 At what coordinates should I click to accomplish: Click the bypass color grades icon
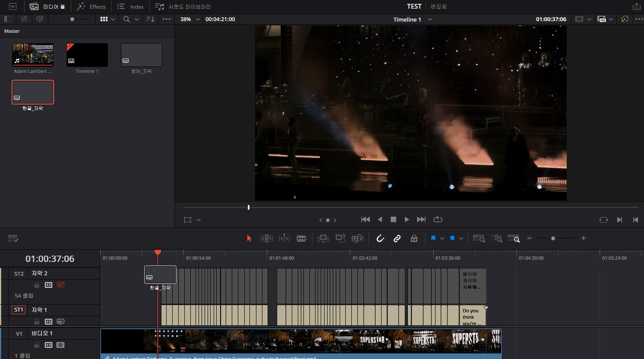(625, 19)
